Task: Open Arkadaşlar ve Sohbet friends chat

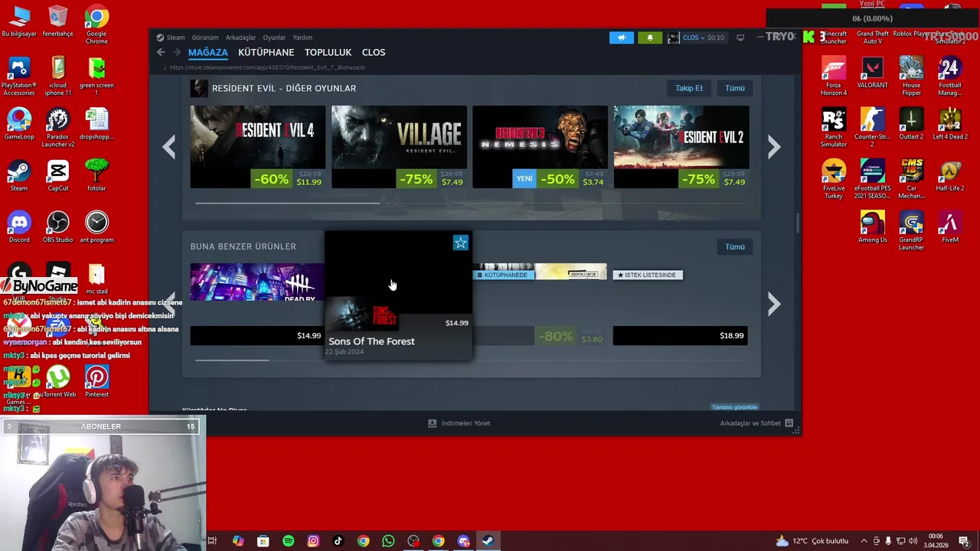Action: [x=756, y=423]
